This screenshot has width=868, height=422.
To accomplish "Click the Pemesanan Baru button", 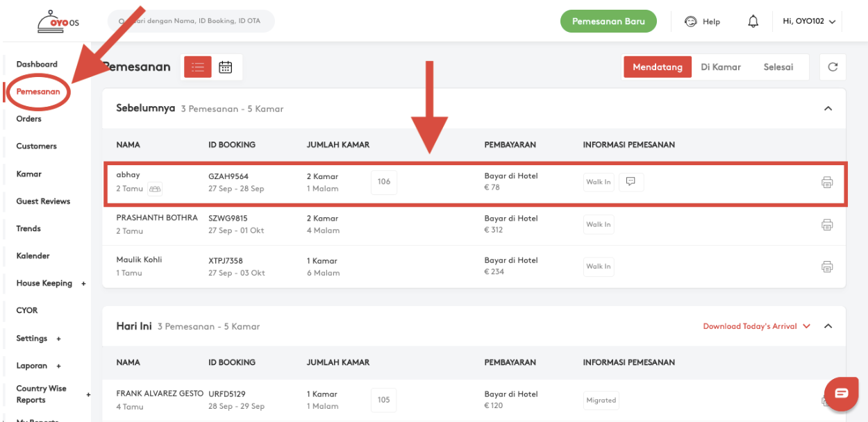I will (x=608, y=22).
